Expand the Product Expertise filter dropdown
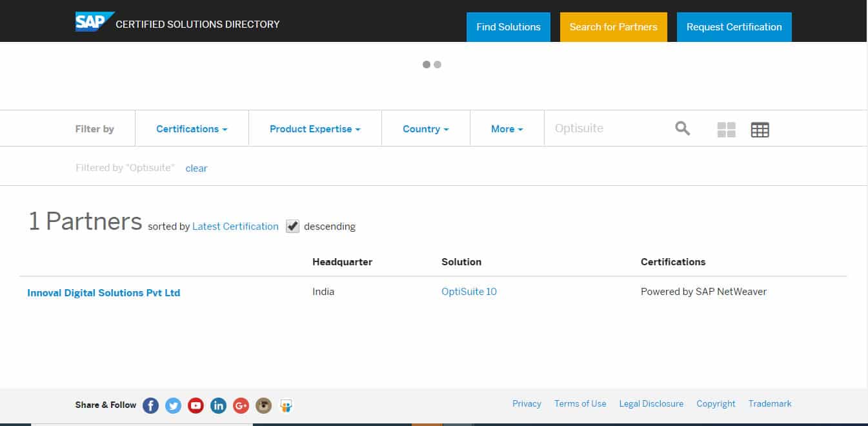Viewport: 868px width, 426px height. tap(315, 129)
